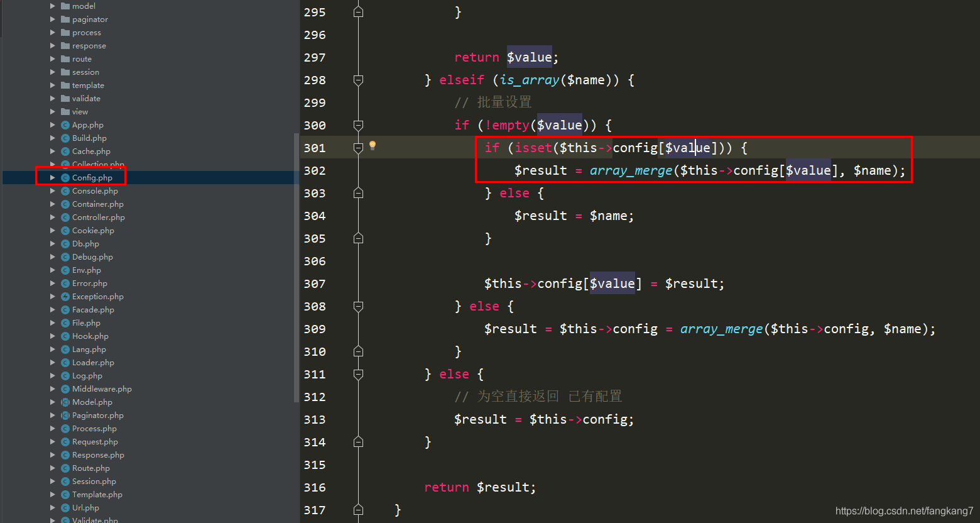Click the Model.php abstract class icon
This screenshot has height=523, width=980.
(x=65, y=402)
